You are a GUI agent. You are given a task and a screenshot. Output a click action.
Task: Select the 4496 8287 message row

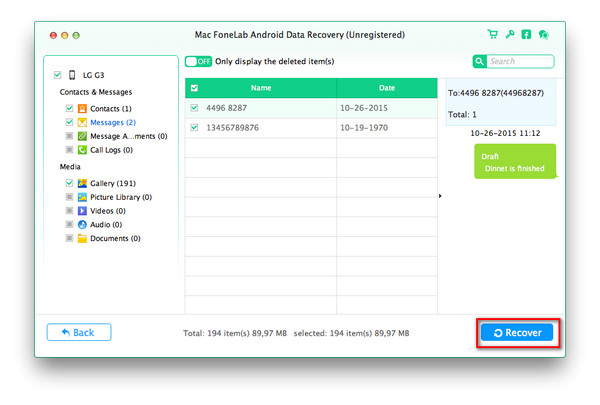311,108
